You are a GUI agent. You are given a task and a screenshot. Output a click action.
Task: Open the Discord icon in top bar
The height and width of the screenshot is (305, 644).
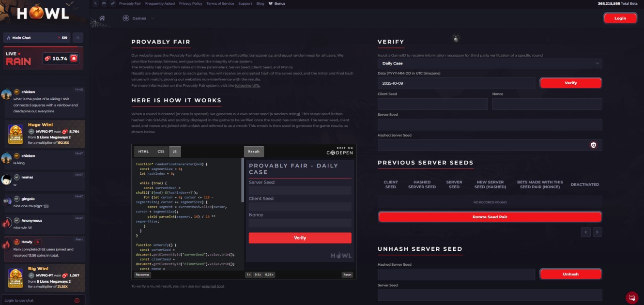click(104, 3)
